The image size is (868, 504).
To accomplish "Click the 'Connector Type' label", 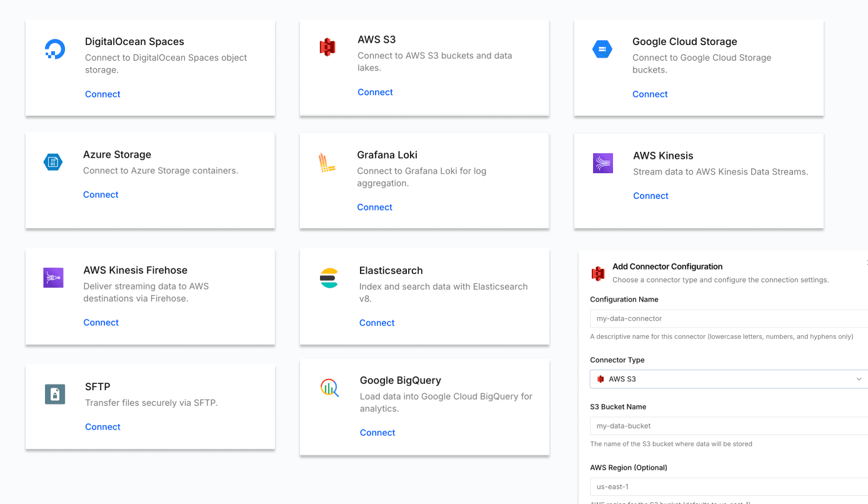I will point(617,360).
